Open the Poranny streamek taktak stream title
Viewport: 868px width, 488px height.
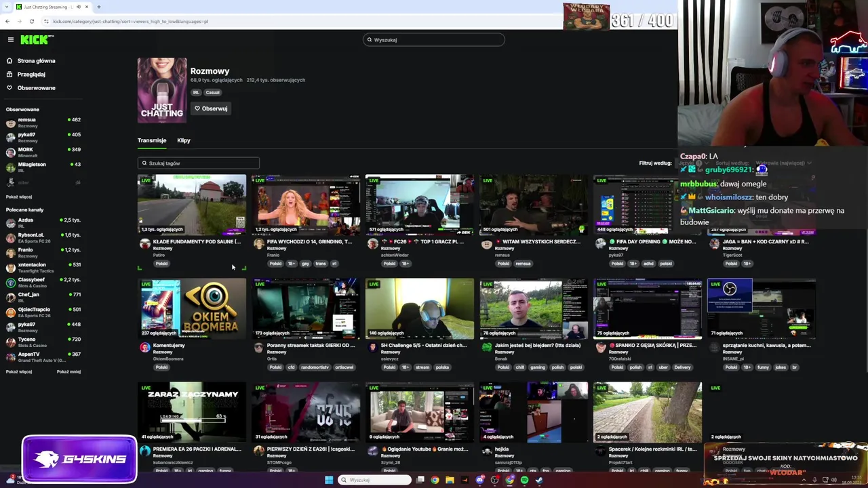point(311,346)
